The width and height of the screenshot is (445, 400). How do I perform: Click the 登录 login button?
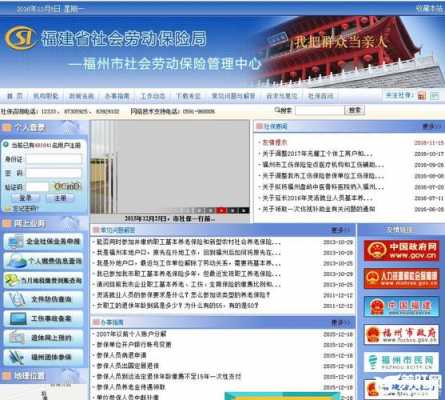coord(25,198)
